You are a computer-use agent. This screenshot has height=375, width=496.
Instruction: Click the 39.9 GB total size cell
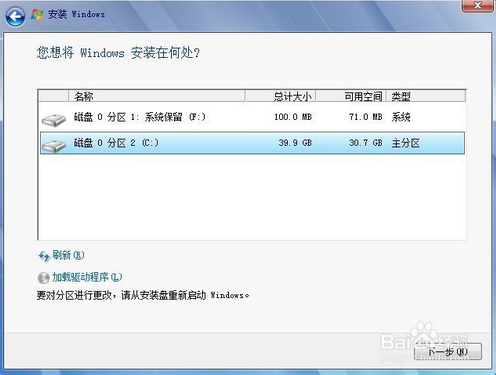[x=295, y=143]
